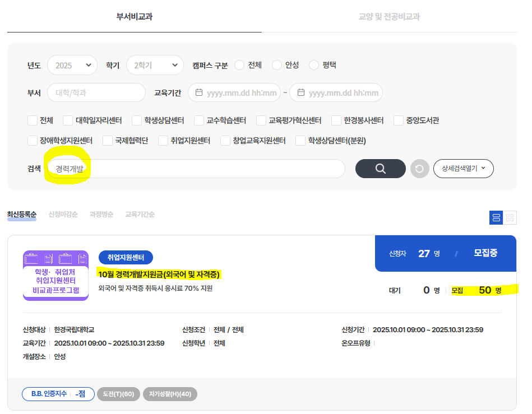Open the 학기 2학기 dropdown
Viewport: 532px width, 414px height.
pos(155,65)
